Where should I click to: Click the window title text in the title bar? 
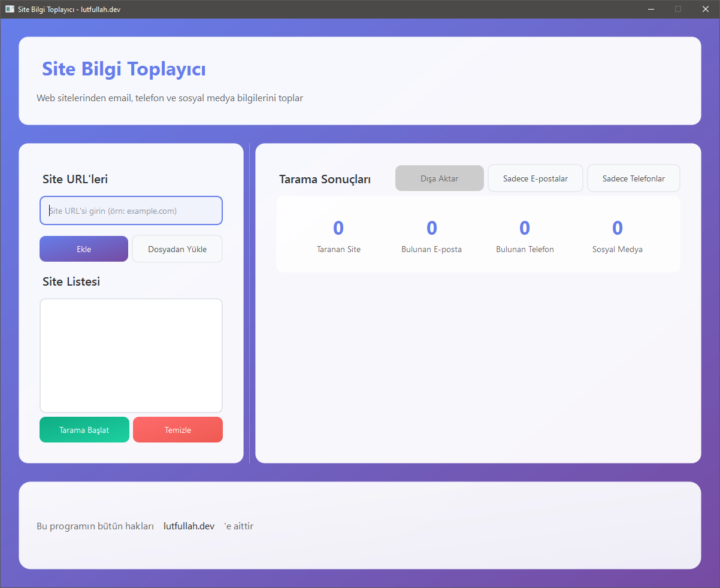(68, 9)
